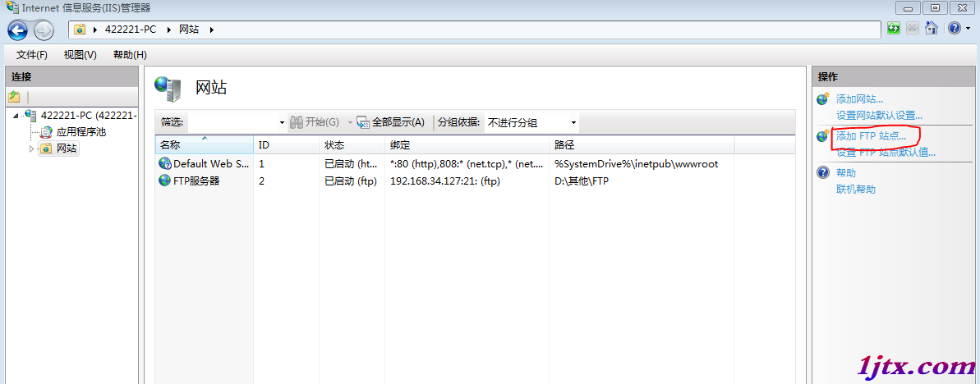Open the dropdown arrow next to 开始(G)
Viewport: 980px width, 384px height.
pyautogui.click(x=350, y=122)
